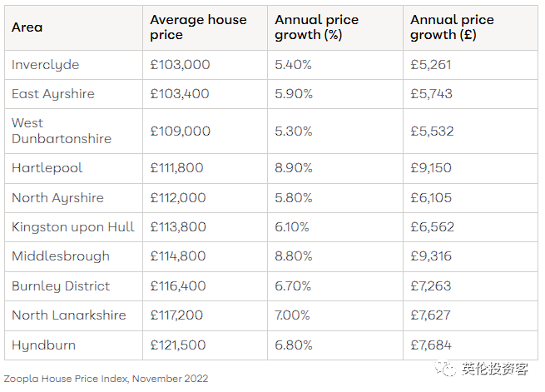Click Hyndburn's £7,684 growth value
The image size is (545, 392).
tap(431, 345)
